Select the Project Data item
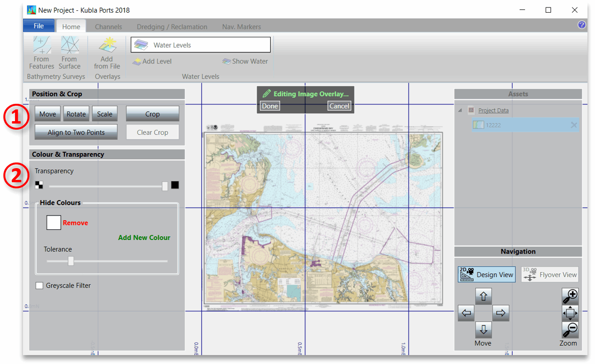595x364 pixels. tap(493, 110)
